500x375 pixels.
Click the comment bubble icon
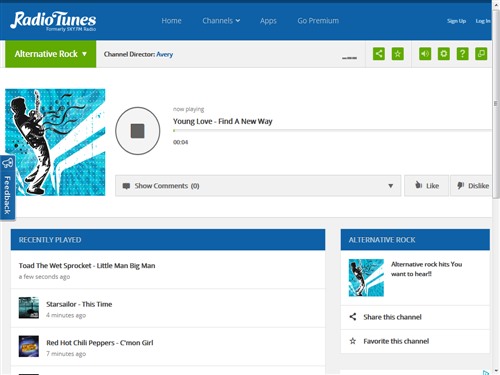tap(126, 186)
